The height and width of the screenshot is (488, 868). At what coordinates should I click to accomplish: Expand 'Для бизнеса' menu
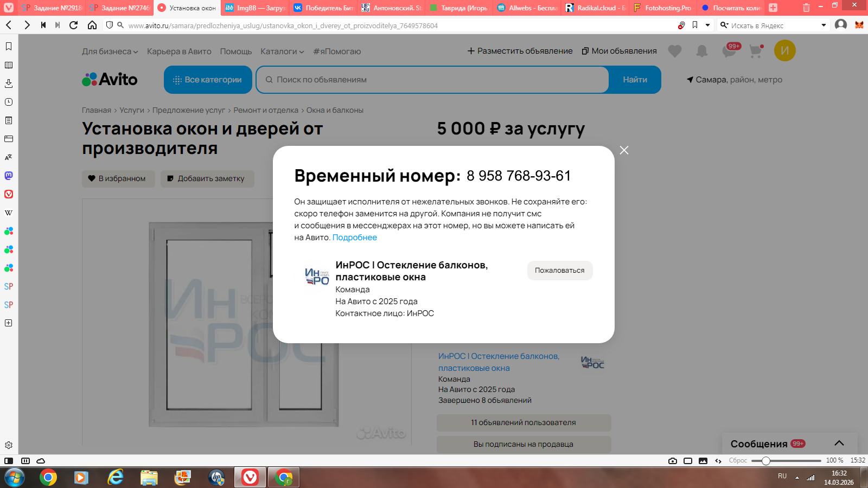click(110, 52)
